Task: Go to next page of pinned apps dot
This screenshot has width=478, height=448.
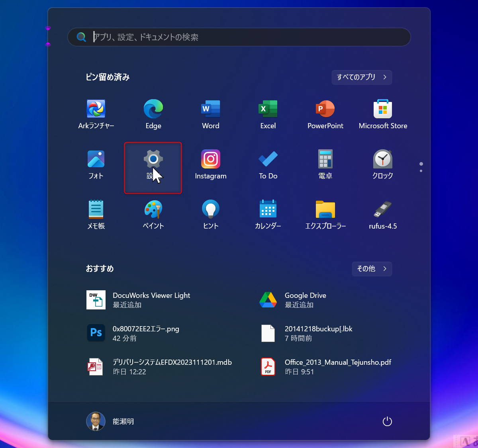Action: click(x=421, y=171)
